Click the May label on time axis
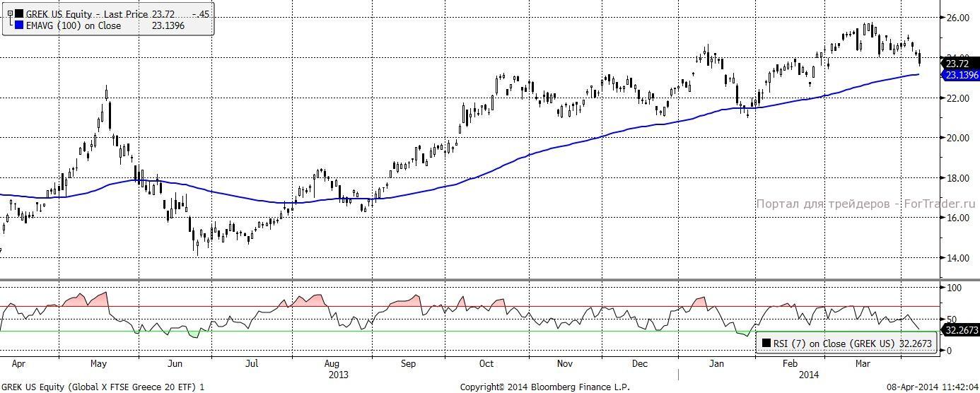980x393 pixels. click(x=98, y=364)
